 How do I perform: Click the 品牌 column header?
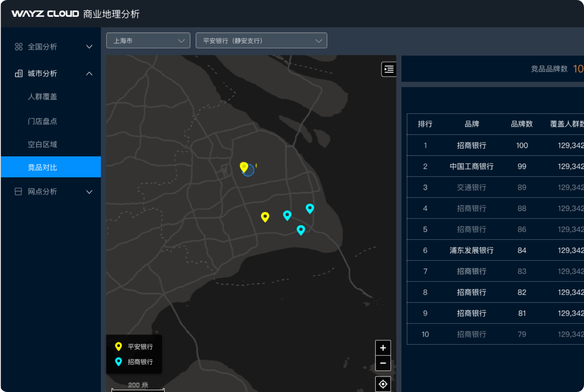pos(472,124)
